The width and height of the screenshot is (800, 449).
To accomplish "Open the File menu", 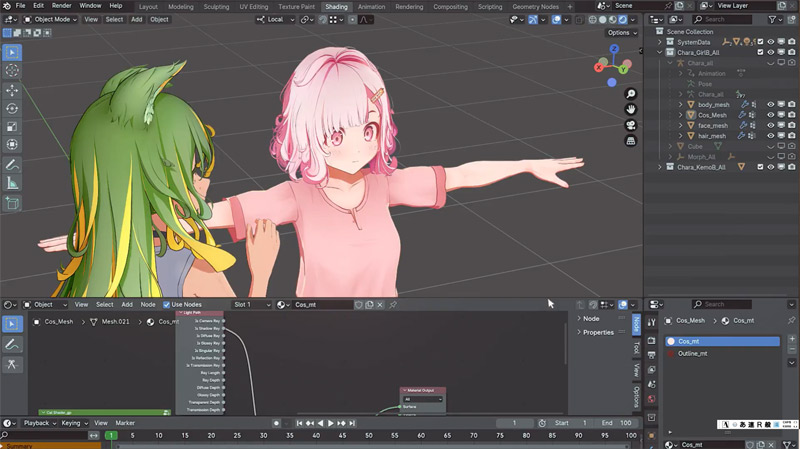I will click(20, 6).
